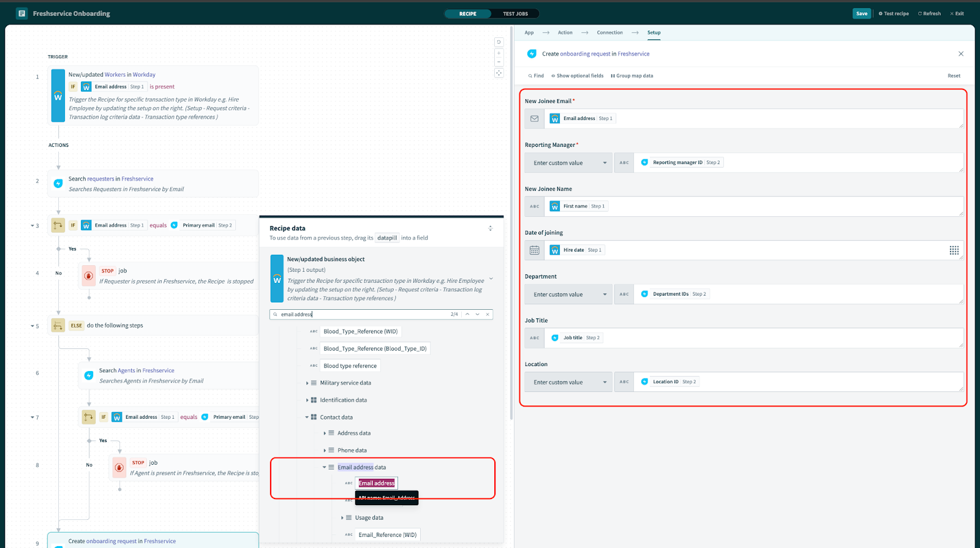The width and height of the screenshot is (980, 548).
Task: Select Freshservice icon in step 2 Search requesters
Action: [x=58, y=184]
